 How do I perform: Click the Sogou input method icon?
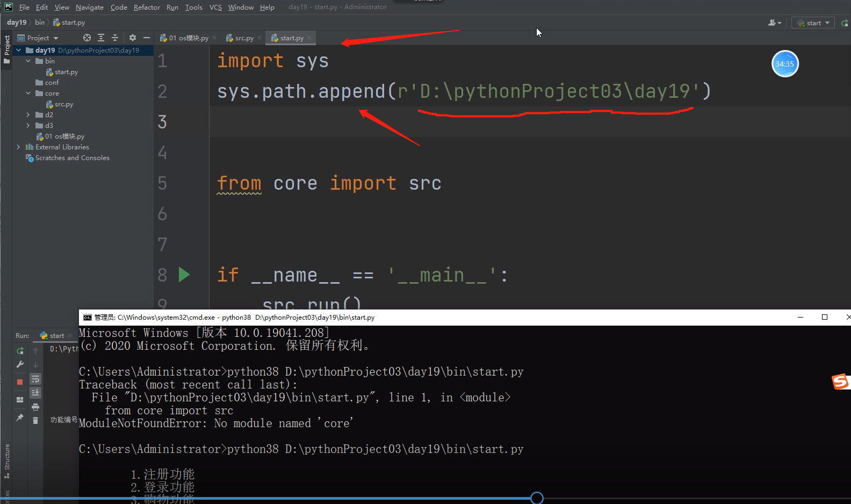(x=840, y=381)
